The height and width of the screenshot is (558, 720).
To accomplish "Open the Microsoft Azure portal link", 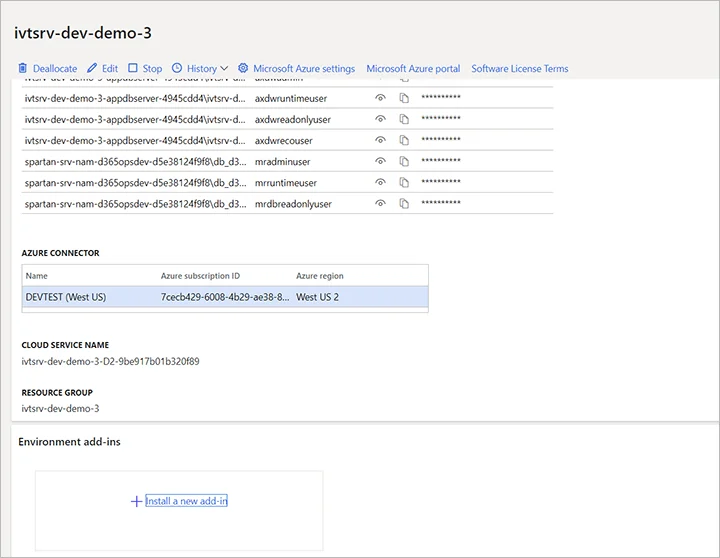I will click(413, 68).
